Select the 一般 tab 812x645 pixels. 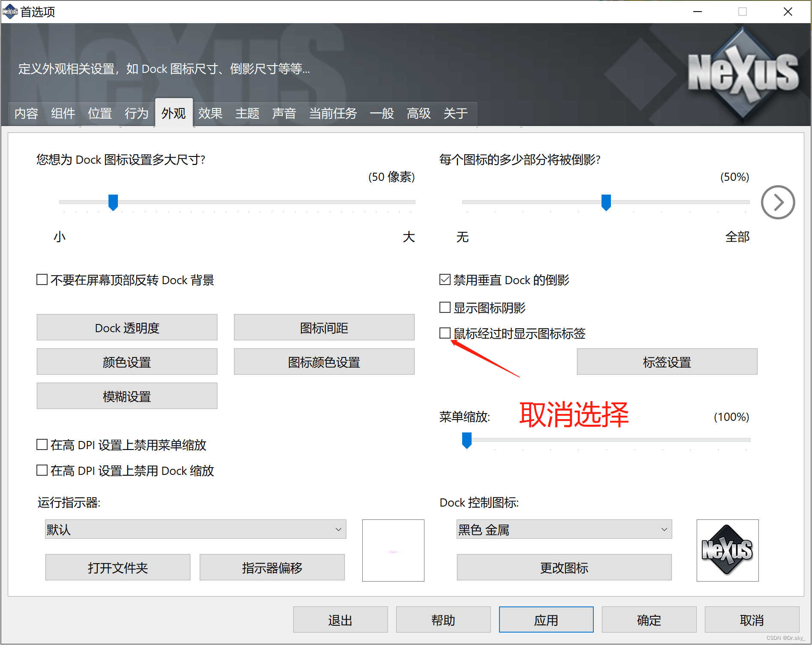pos(382,114)
